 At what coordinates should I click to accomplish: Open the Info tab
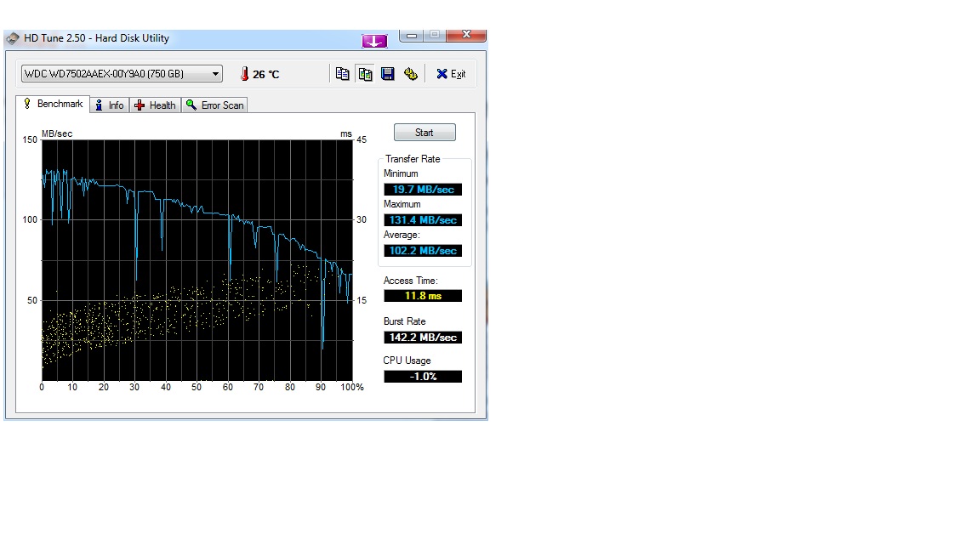pyautogui.click(x=109, y=105)
